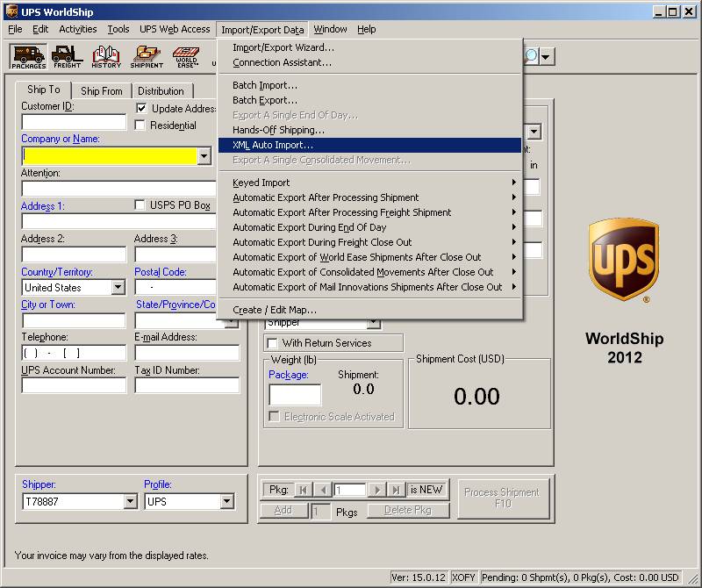Open the File menu
Screen dimensions: 702x588
[x=15, y=30]
